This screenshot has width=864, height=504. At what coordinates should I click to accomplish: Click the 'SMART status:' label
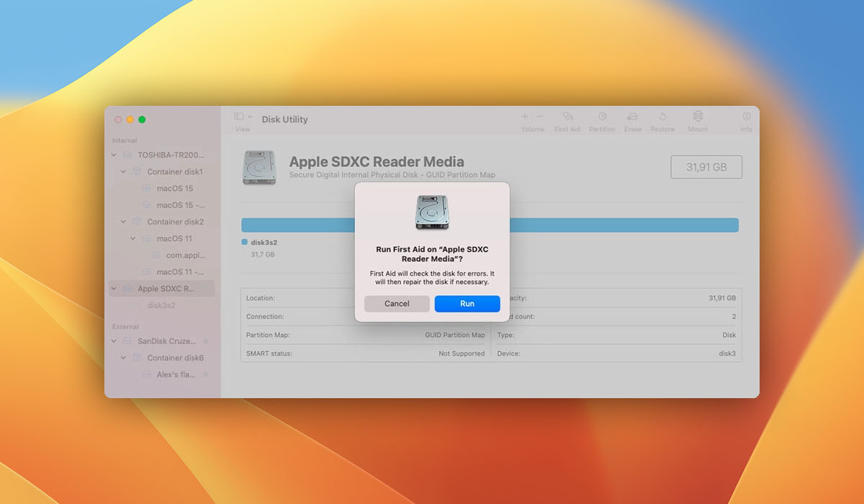[269, 354]
